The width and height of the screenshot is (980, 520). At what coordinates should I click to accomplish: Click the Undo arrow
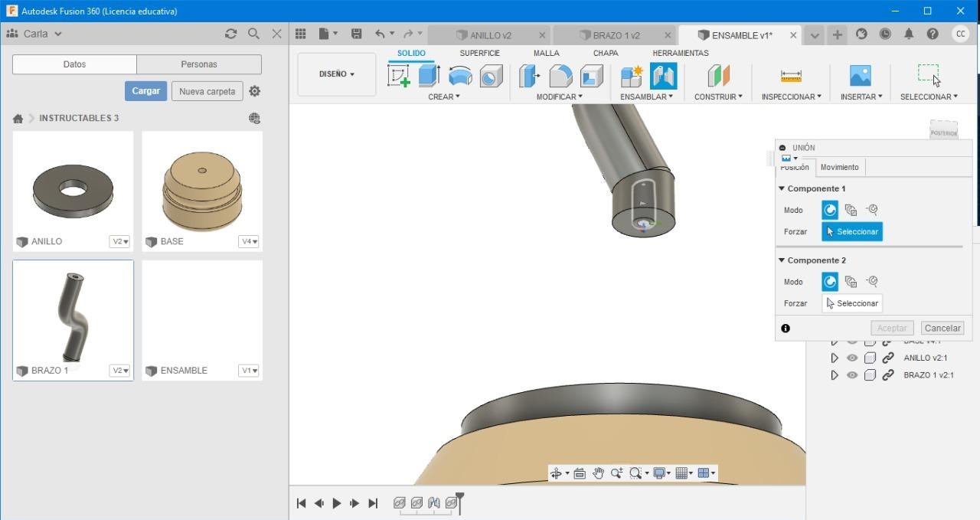click(381, 34)
